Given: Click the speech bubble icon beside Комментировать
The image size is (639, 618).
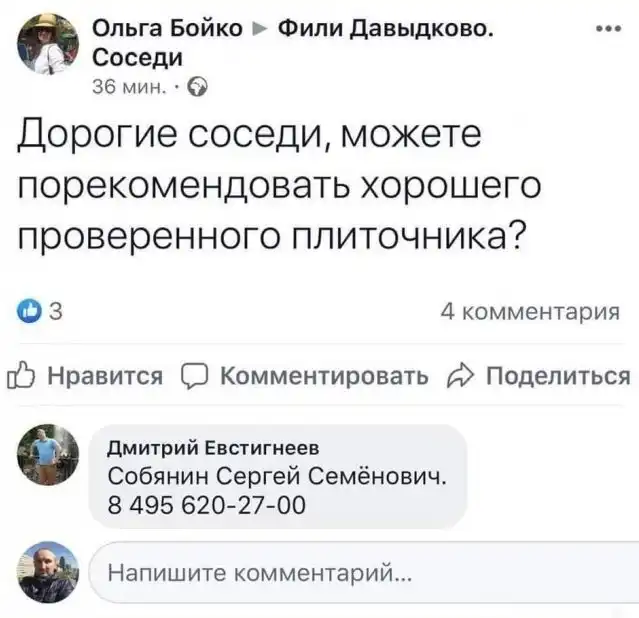Looking at the screenshot, I should tap(196, 376).
